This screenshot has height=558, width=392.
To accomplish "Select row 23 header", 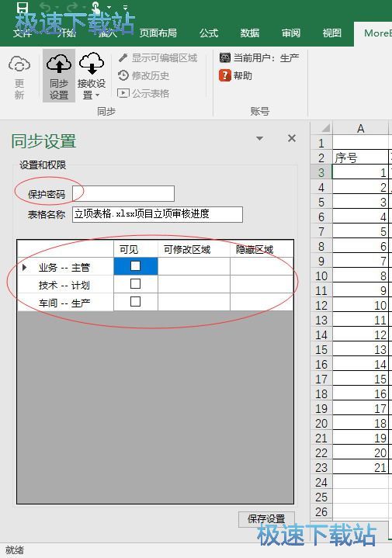I will tap(321, 467).
